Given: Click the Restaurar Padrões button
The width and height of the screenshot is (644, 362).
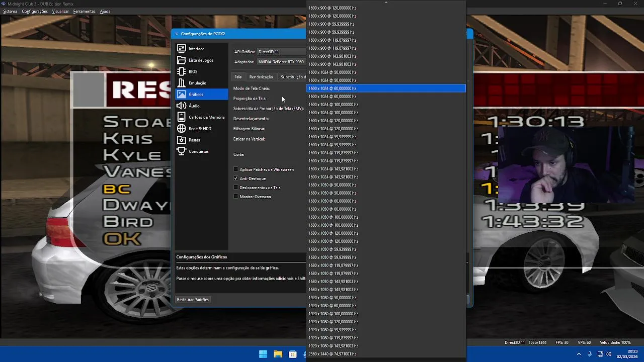Looking at the screenshot, I should [x=193, y=300].
